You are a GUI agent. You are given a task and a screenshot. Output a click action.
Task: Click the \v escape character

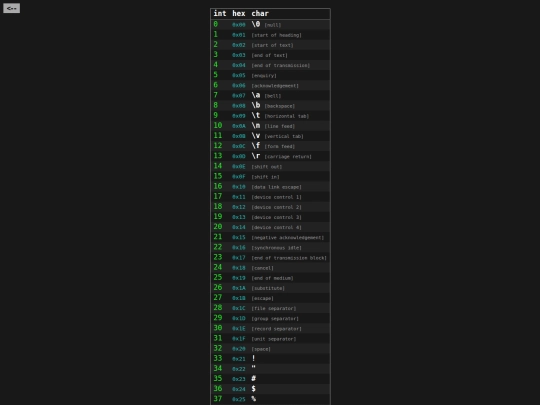pyautogui.click(x=256, y=136)
